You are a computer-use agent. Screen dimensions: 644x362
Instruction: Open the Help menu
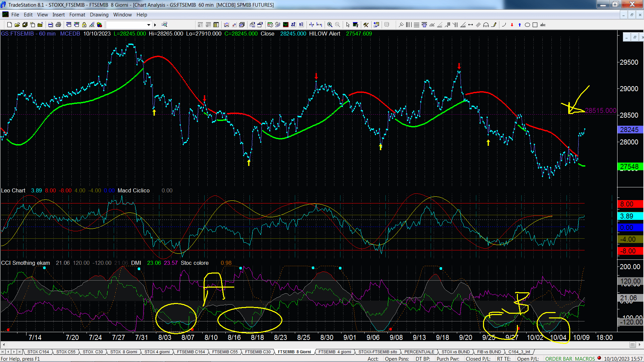(142, 15)
